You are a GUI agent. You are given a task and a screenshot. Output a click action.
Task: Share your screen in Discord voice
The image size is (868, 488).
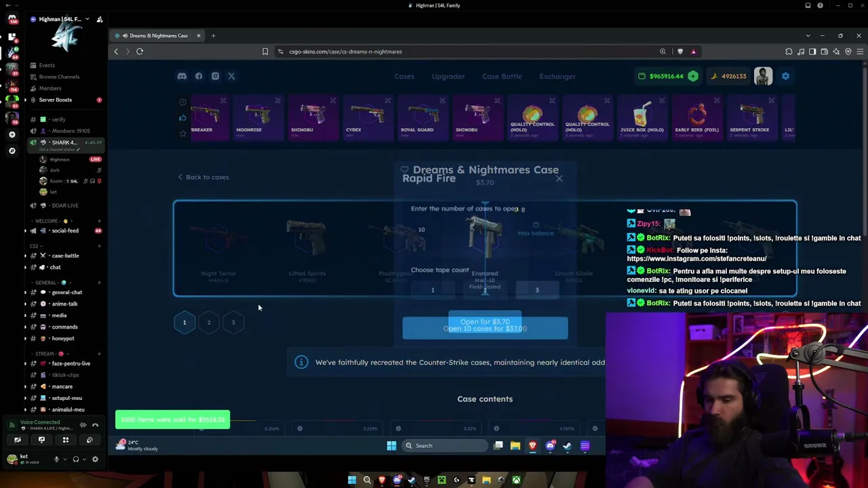click(41, 440)
